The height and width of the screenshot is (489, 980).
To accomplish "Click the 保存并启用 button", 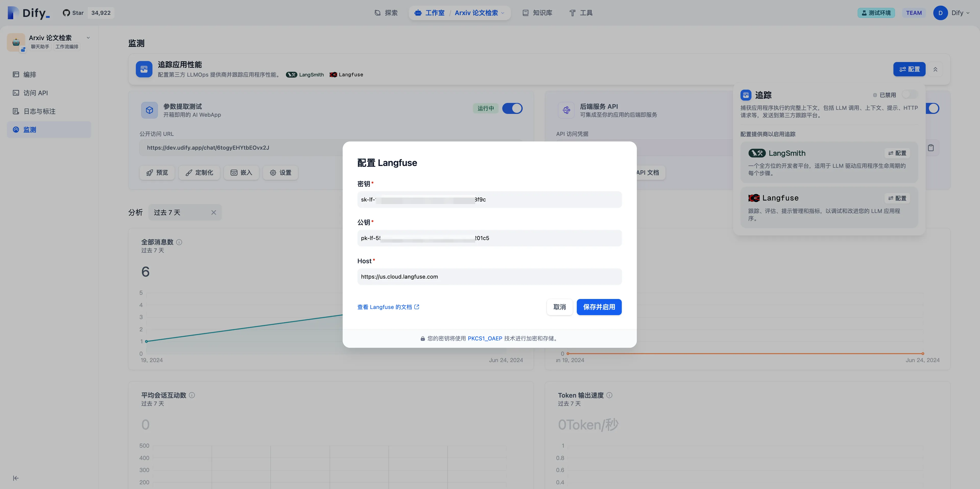I will point(599,307).
